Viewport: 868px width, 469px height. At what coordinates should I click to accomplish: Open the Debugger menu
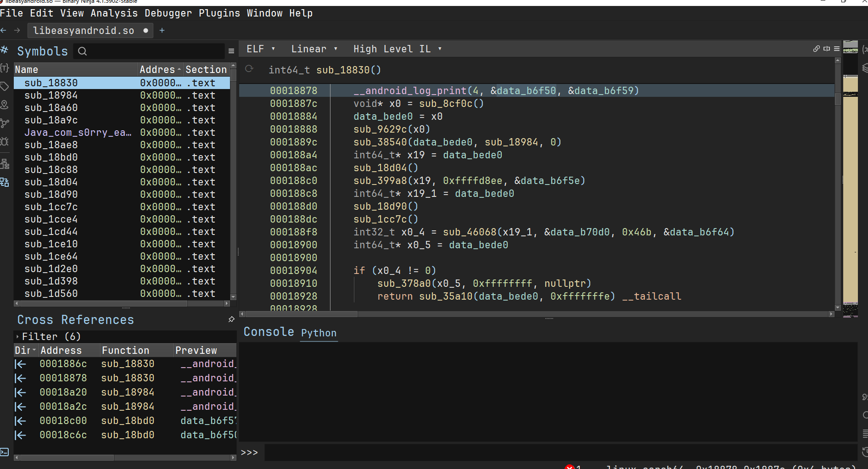(x=168, y=13)
